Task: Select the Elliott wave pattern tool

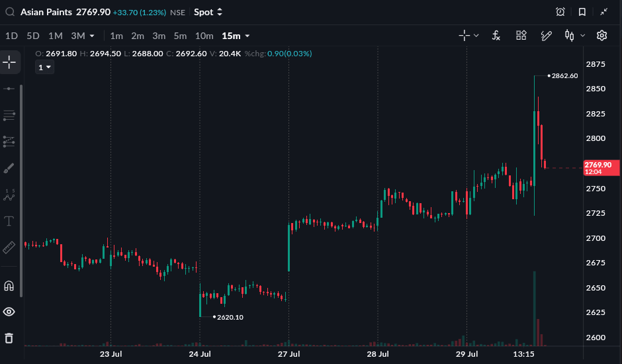Action: 9,195
